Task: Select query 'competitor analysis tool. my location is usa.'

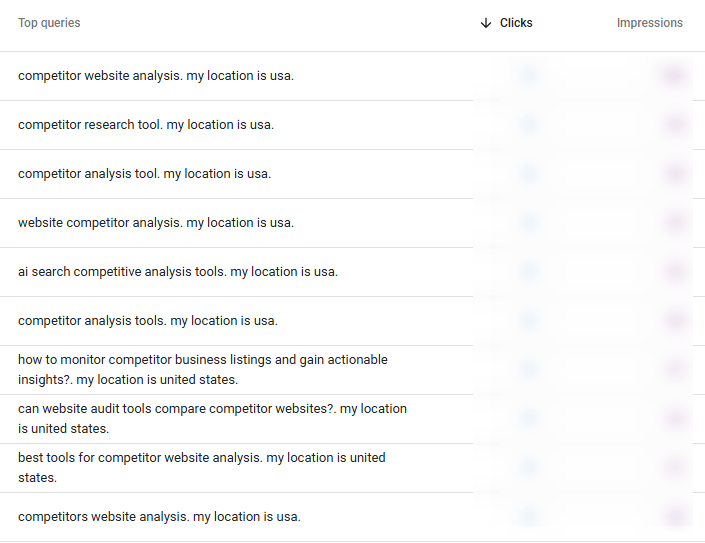Action: tap(144, 174)
